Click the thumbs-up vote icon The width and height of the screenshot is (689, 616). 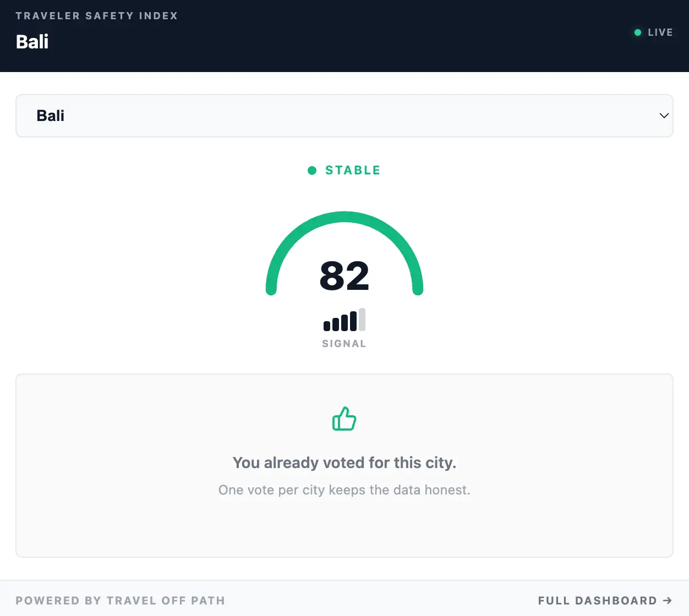[x=344, y=419]
